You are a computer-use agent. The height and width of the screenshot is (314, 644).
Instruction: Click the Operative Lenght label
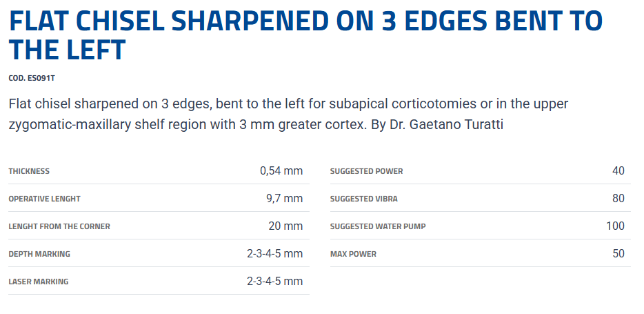44,199
